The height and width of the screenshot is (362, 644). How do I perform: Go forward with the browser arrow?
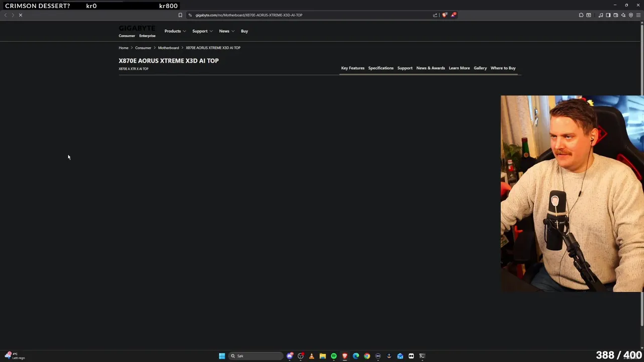13,15
